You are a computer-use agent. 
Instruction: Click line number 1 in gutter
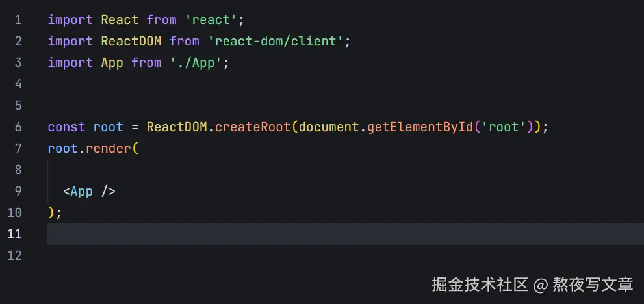coord(18,19)
